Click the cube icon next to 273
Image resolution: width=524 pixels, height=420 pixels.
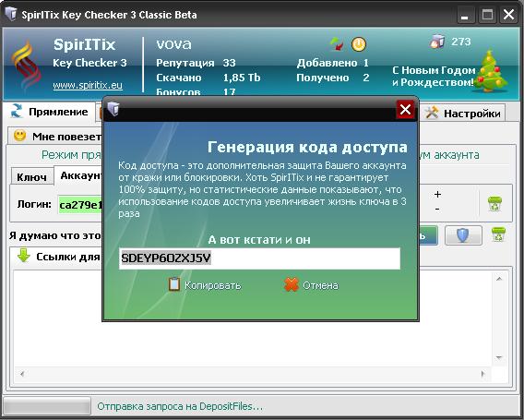[436, 42]
